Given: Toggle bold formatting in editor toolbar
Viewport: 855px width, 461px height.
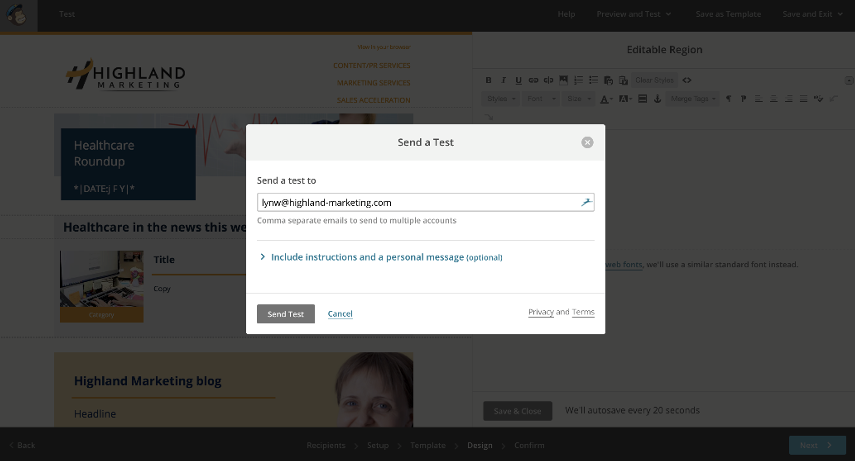Looking at the screenshot, I should [x=489, y=80].
